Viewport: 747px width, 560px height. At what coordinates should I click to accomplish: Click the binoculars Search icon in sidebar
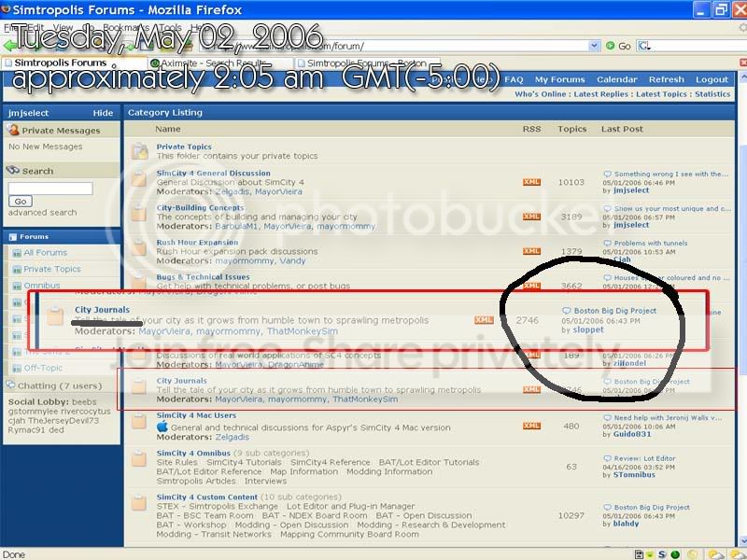coord(13,170)
